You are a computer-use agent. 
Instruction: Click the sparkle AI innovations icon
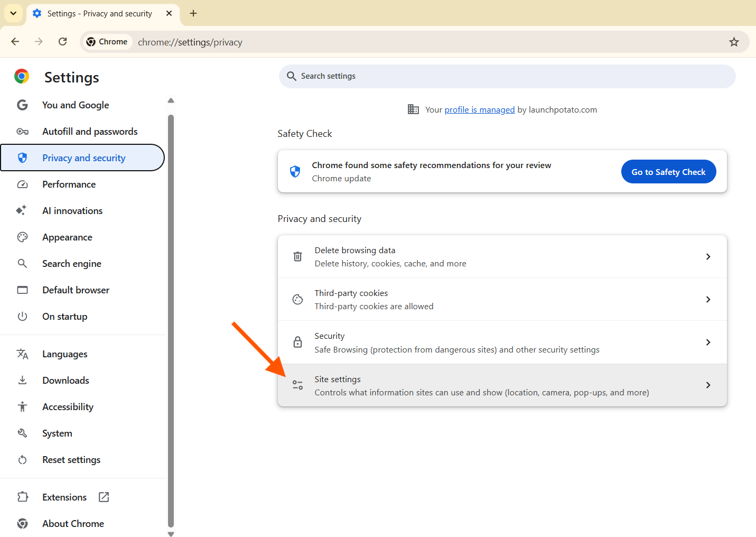tap(22, 210)
